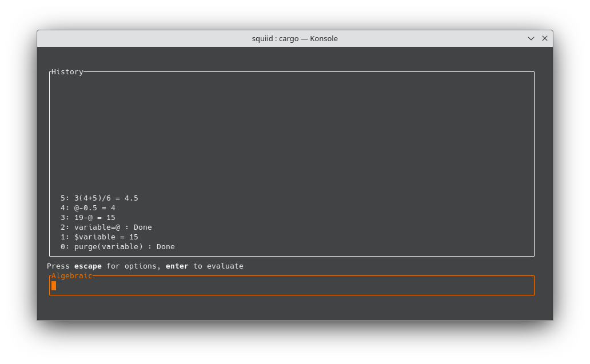Viewport: 590px width, 364px height.
Task: Close the Konsole window
Action: [544, 38]
